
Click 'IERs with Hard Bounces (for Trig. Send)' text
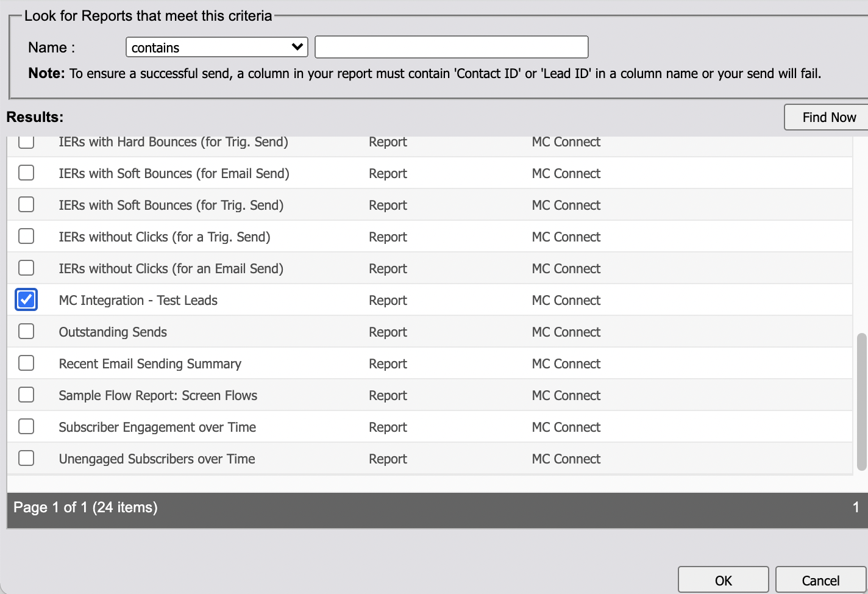[x=174, y=141]
